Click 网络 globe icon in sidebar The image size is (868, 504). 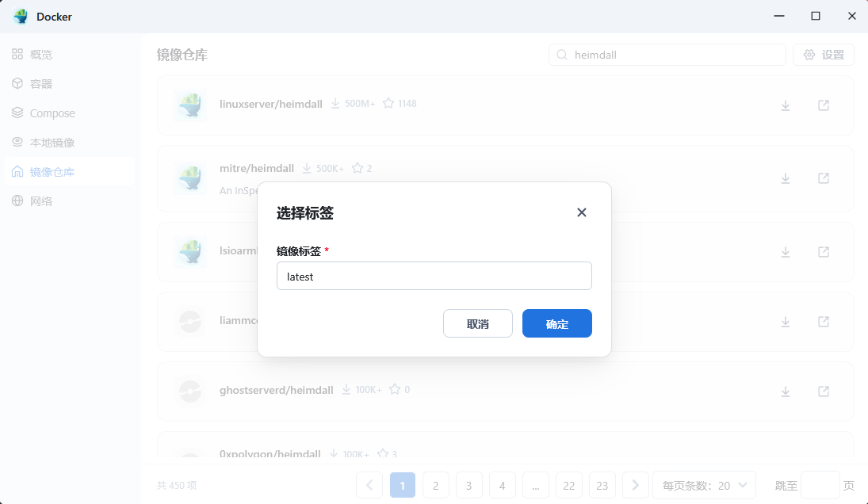17,200
